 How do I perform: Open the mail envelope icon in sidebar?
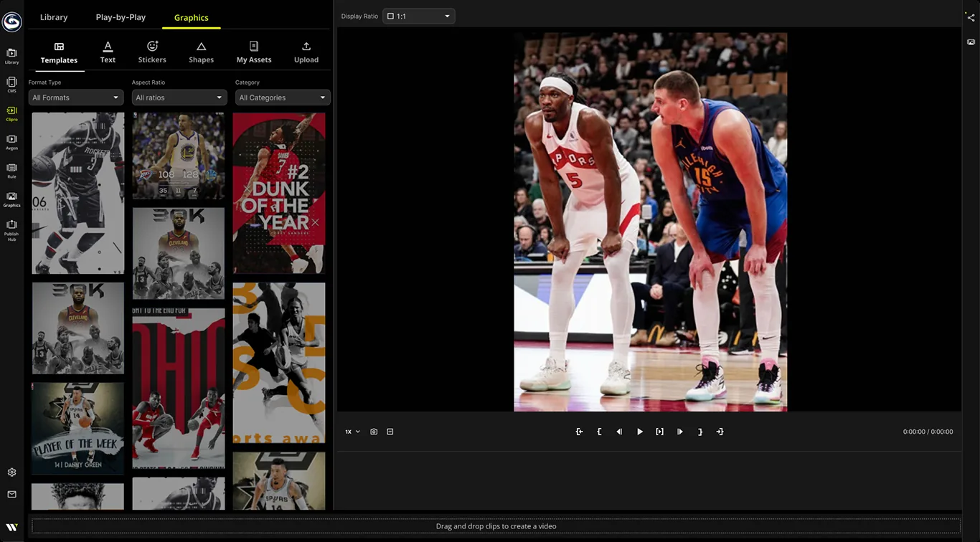[x=11, y=494]
